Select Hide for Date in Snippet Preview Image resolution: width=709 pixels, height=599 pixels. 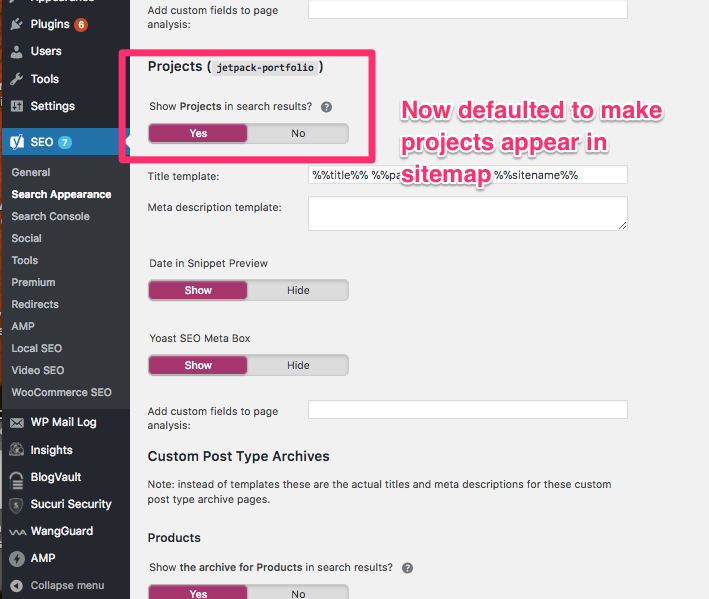(298, 290)
